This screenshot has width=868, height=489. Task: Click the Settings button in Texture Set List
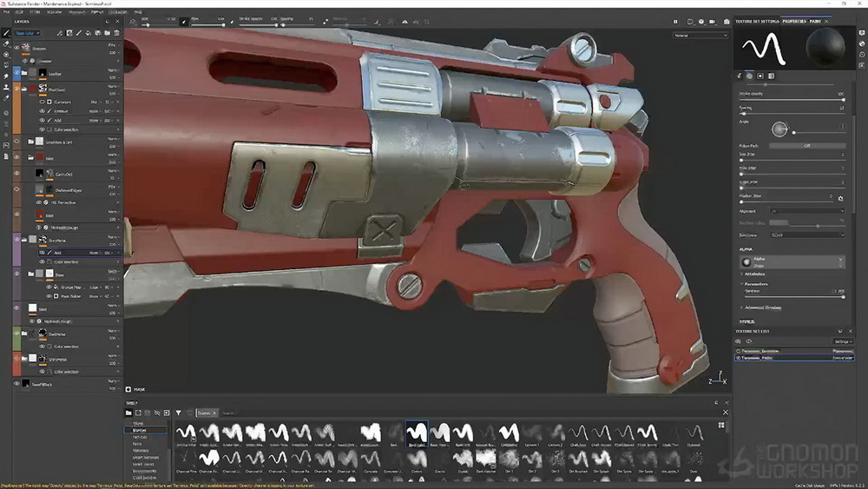click(841, 341)
